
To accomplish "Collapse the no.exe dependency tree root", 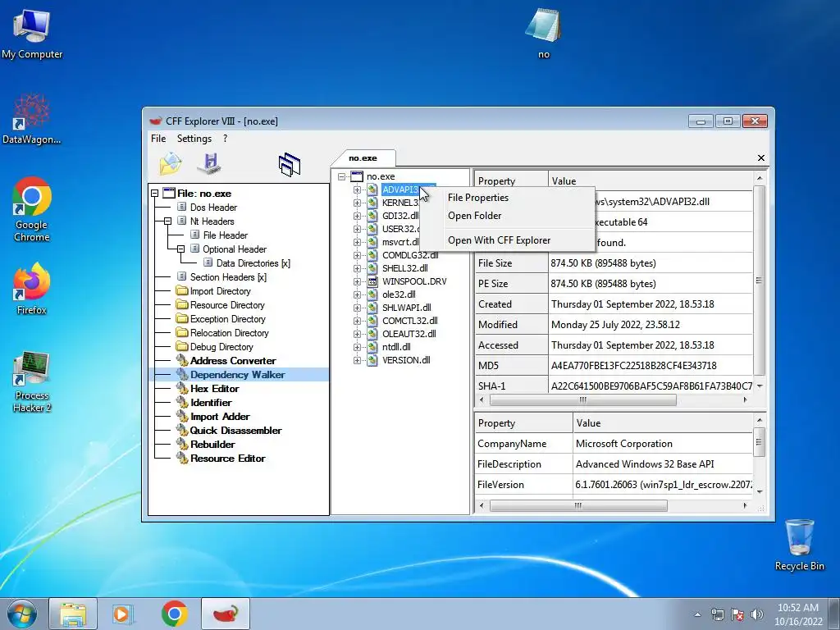I will coord(342,176).
